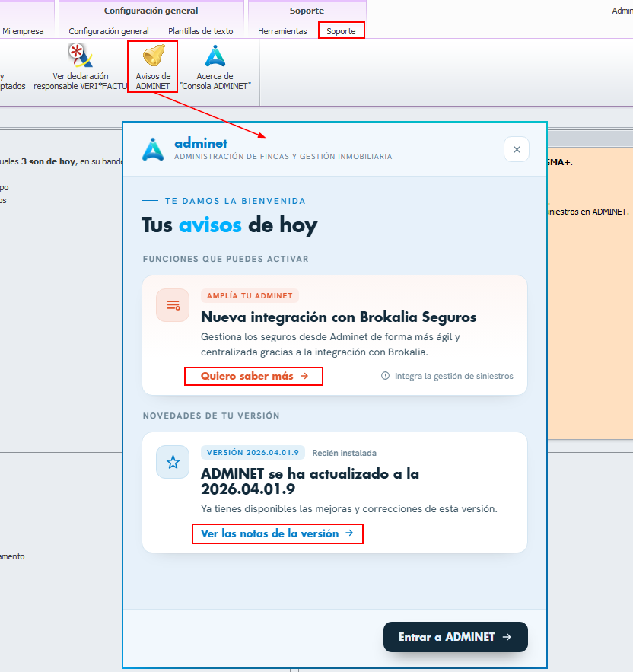Switch to the Herramientas tab
The image size is (633, 672).
pyautogui.click(x=282, y=31)
